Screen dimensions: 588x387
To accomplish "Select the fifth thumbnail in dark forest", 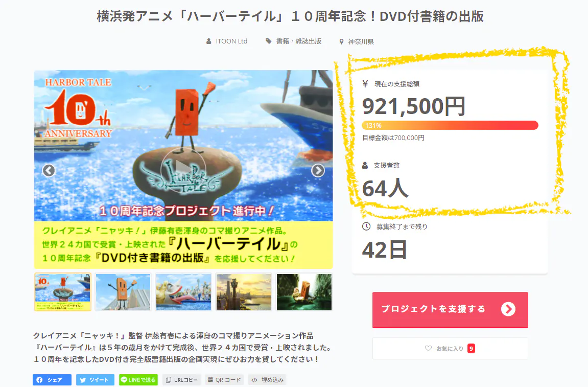I will (304, 292).
